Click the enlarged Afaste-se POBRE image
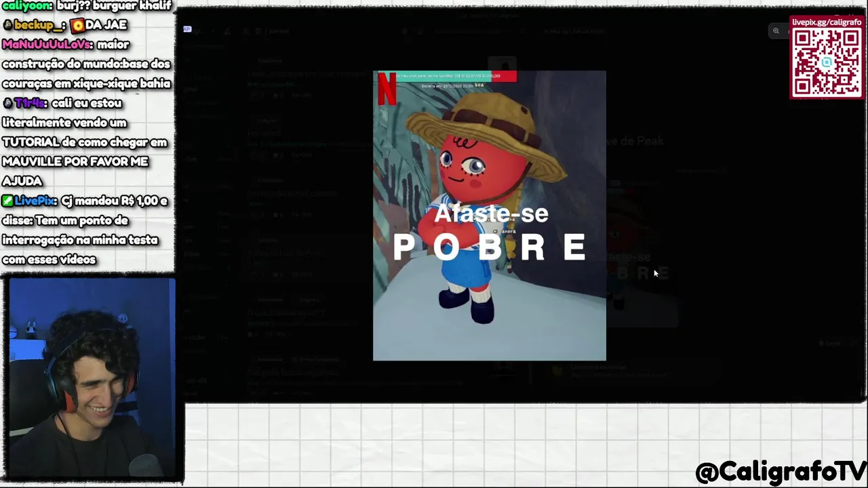Viewport: 868px width, 488px height. pyautogui.click(x=489, y=216)
